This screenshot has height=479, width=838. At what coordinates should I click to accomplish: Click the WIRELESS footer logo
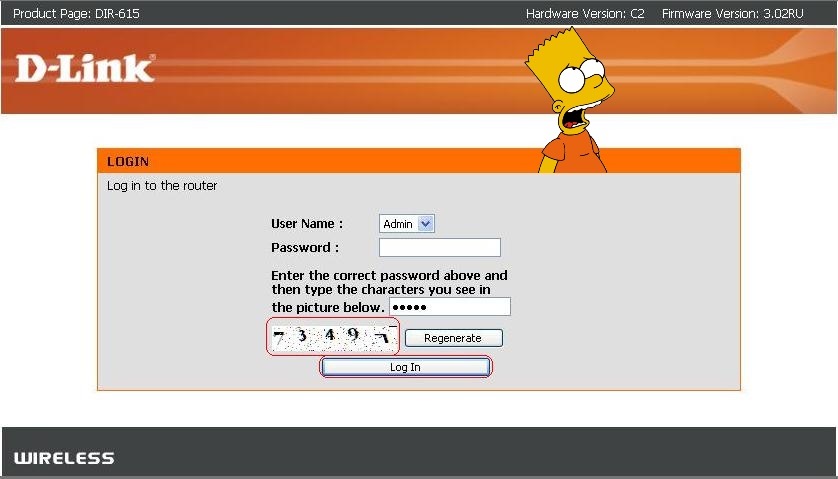tap(64, 458)
